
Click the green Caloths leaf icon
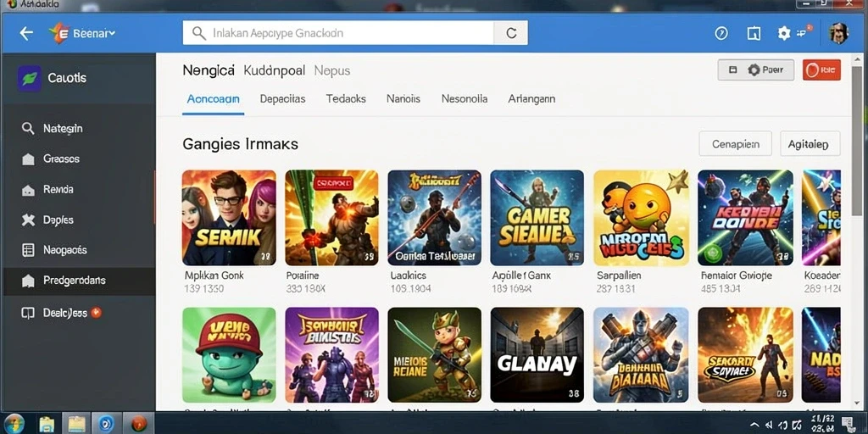29,77
